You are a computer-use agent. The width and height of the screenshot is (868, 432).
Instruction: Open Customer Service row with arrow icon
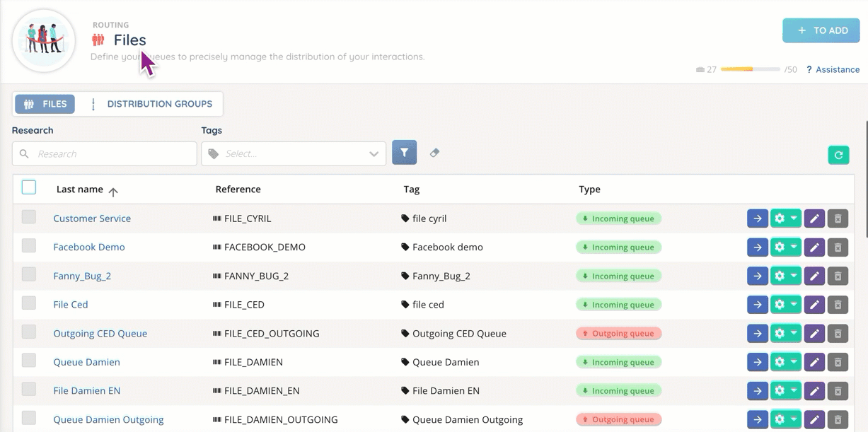pos(757,218)
